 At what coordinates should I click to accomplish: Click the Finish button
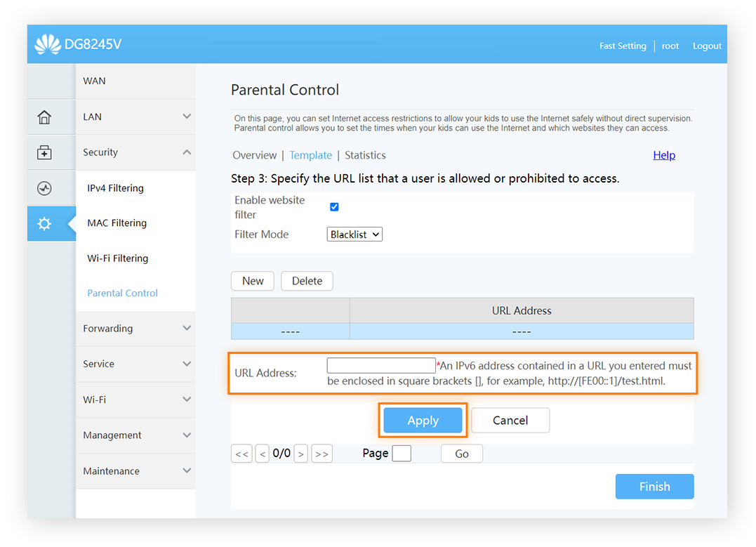point(654,486)
